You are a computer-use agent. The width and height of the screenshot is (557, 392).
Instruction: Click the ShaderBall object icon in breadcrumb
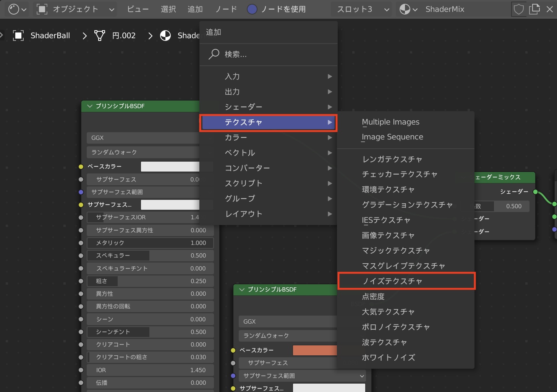pos(18,36)
